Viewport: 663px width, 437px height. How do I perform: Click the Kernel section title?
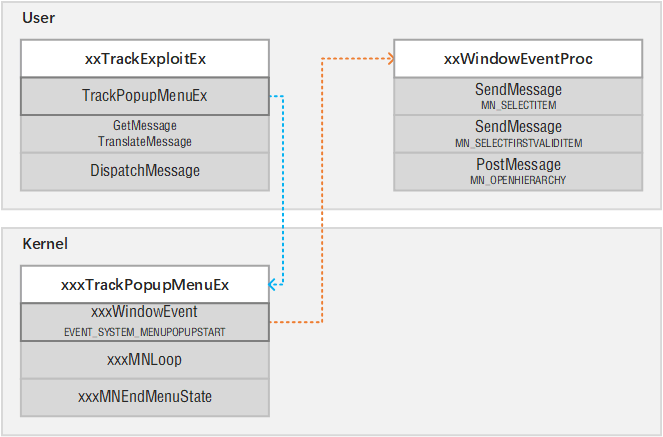pyautogui.click(x=44, y=244)
